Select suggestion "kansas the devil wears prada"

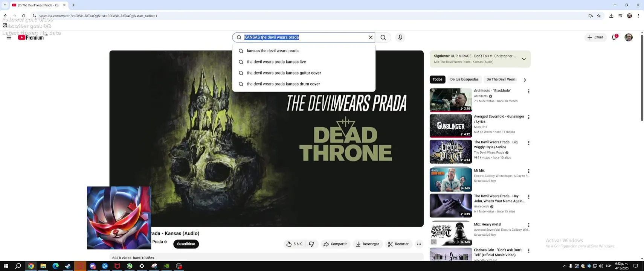(304, 51)
